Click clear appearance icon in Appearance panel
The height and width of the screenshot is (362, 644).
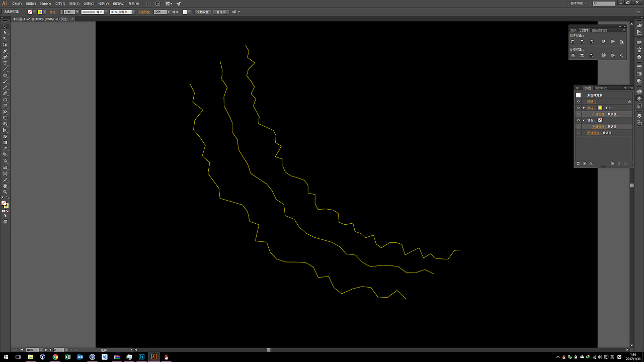(x=612, y=163)
